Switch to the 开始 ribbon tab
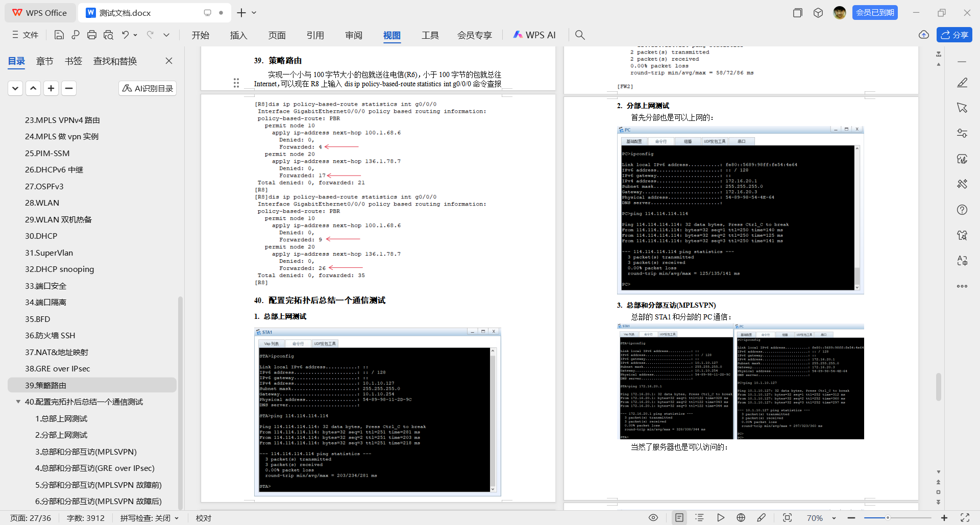Viewport: 980px width, 525px height. pyautogui.click(x=201, y=35)
